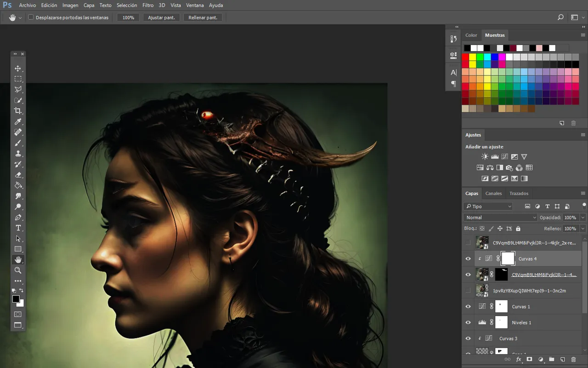Toggle the layer filter switch
The height and width of the screenshot is (368, 588).
(584, 205)
